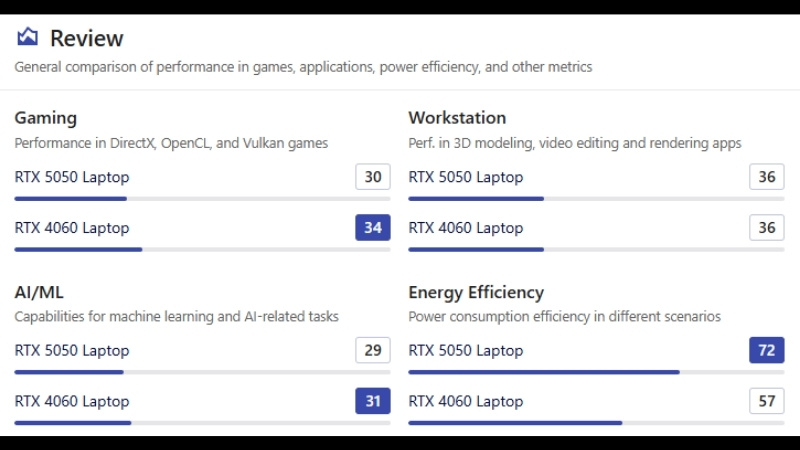Click the AI/ML score 29 badge
800x450 pixels.
pos(373,350)
